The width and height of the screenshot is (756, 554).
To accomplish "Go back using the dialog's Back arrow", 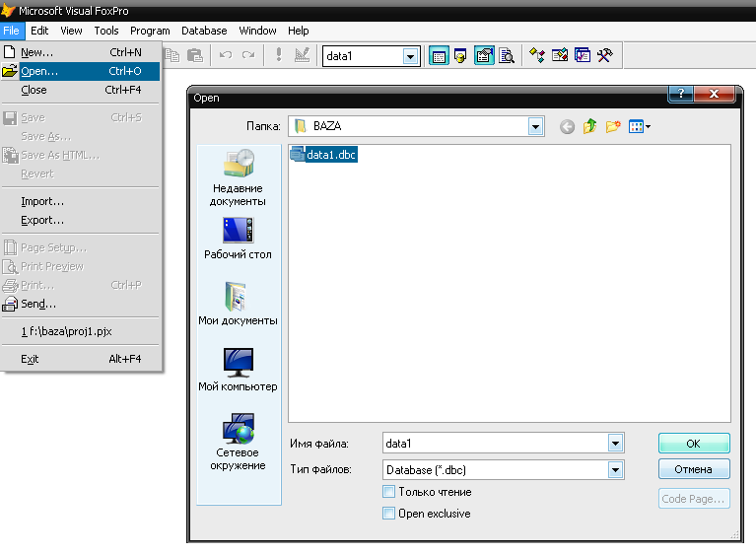I will pyautogui.click(x=567, y=127).
